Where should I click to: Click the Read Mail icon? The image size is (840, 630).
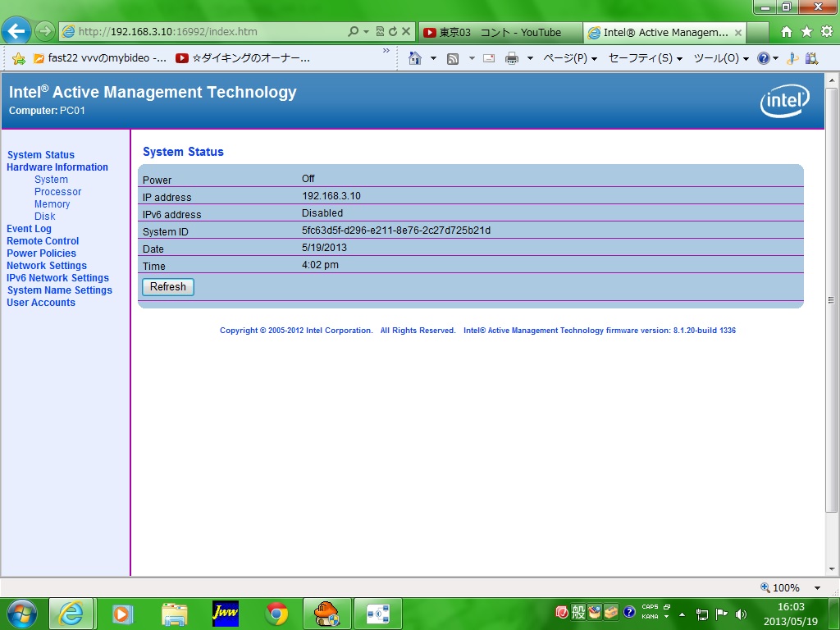pos(489,58)
